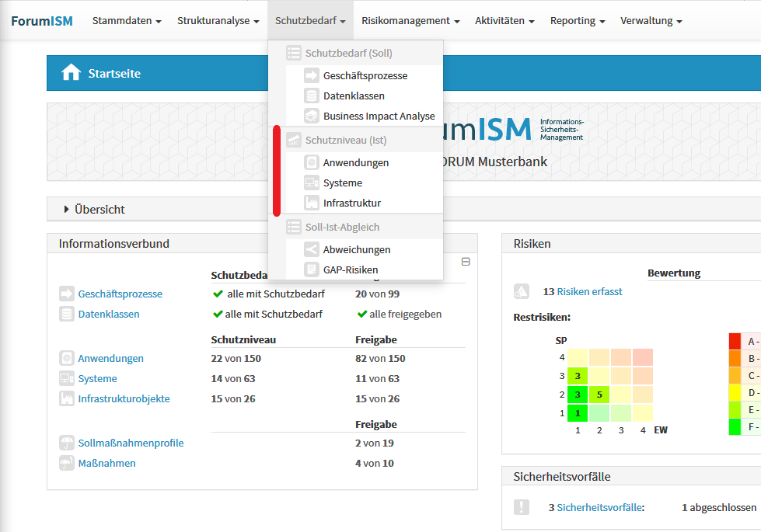Click the Systeme icon in Informationsverbund panel
761x532 pixels.
click(x=66, y=379)
